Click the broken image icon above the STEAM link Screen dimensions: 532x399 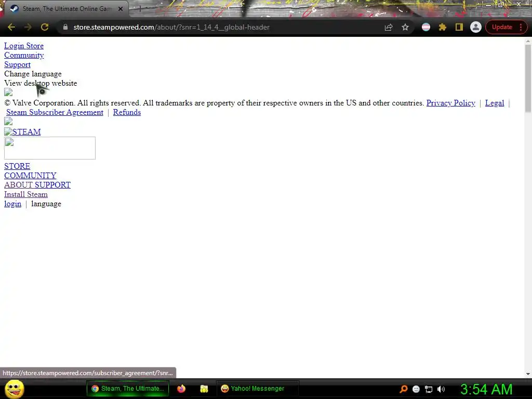click(x=8, y=122)
